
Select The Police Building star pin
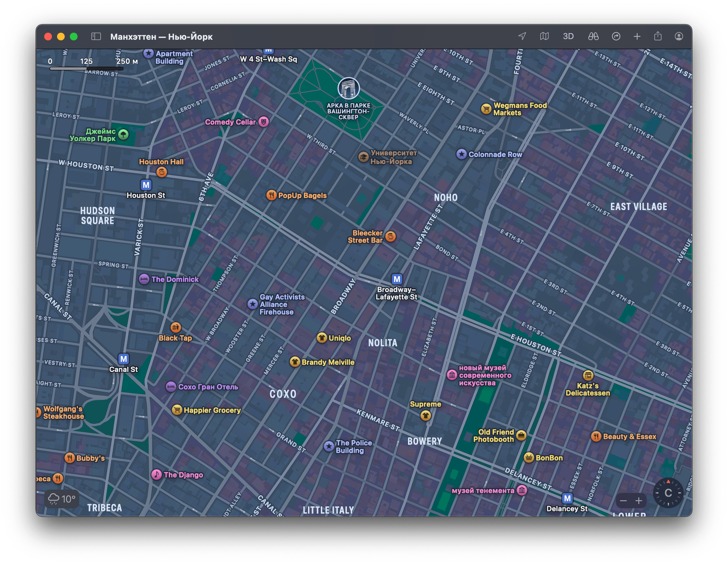pos(329,446)
